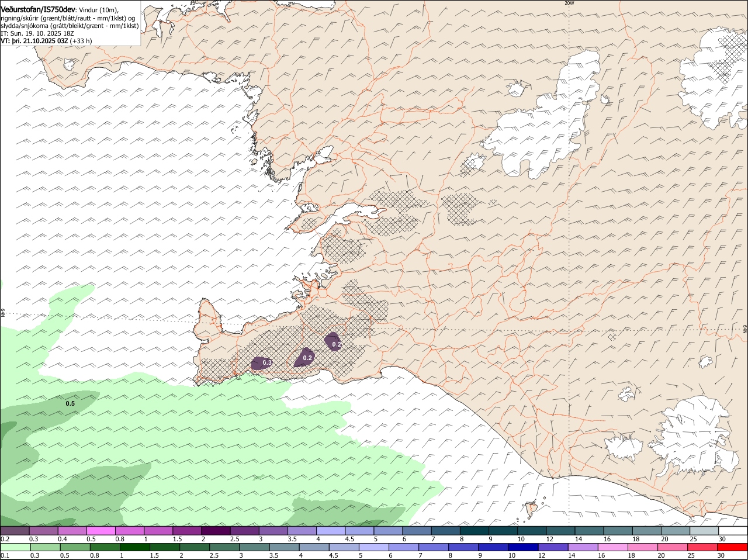Viewport: 748px width, 560px height.
Task: Click the 0.4 label under the snow legend
Action: coord(63,539)
